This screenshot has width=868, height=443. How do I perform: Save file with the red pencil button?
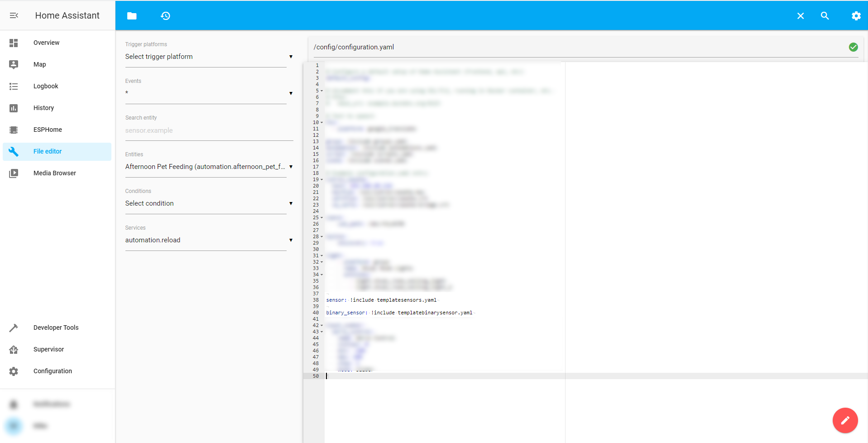(x=845, y=420)
